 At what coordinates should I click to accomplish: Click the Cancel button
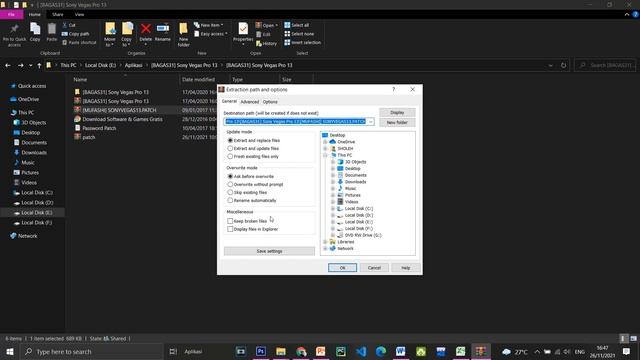[374, 268]
